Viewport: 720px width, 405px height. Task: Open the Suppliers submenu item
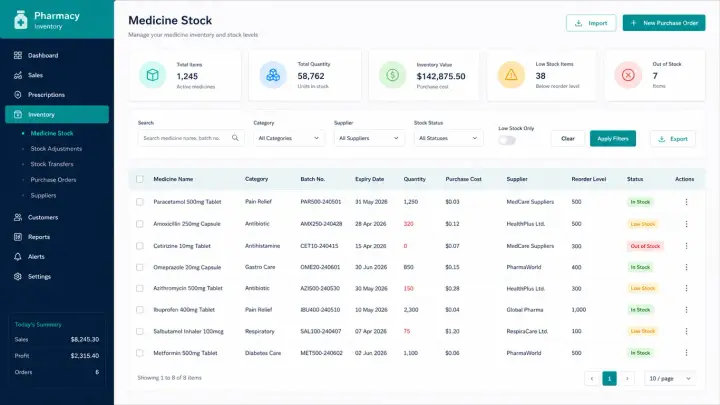click(43, 195)
